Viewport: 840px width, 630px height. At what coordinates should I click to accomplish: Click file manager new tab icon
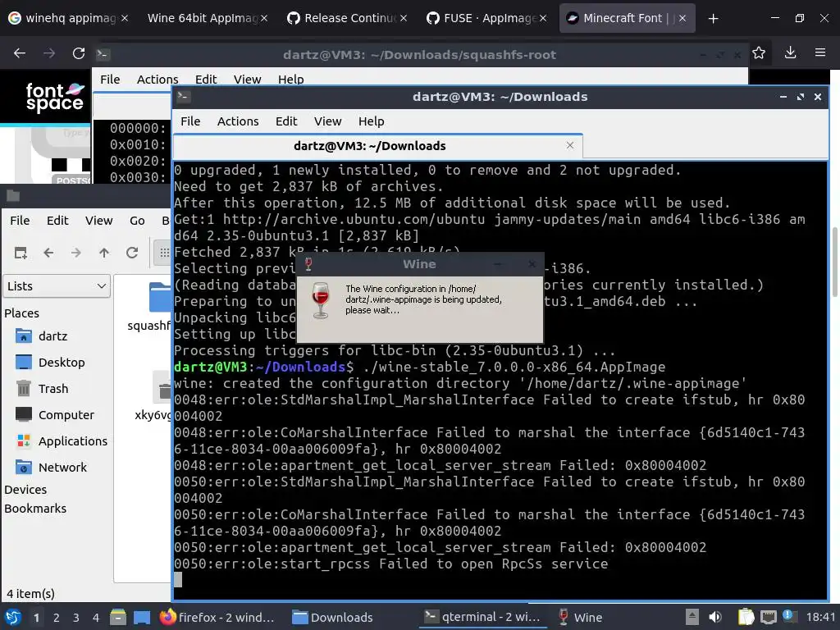[x=21, y=253]
